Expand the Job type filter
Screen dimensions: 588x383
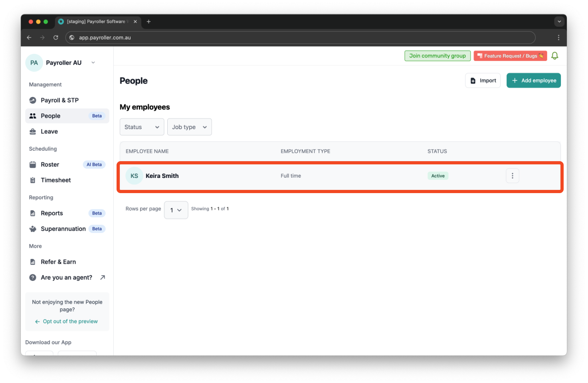coord(189,127)
